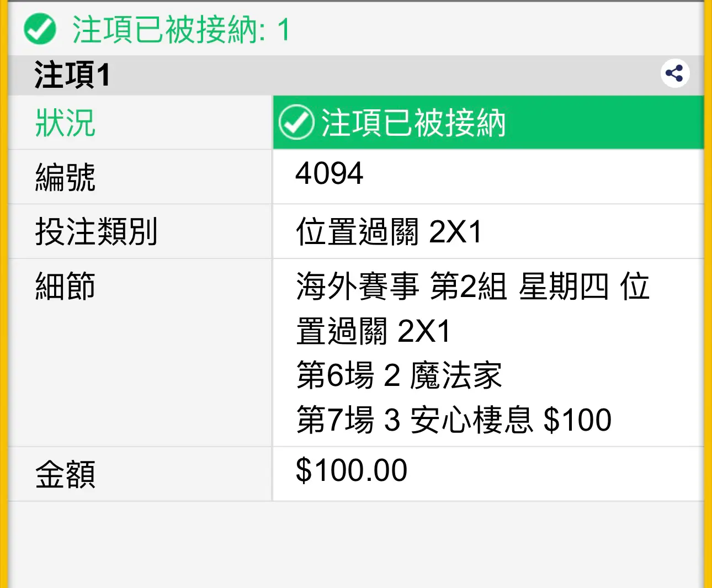Screen dimensions: 712x588
Task: Click the 置過關 2X1 second detail line
Action: pyautogui.click(x=374, y=331)
